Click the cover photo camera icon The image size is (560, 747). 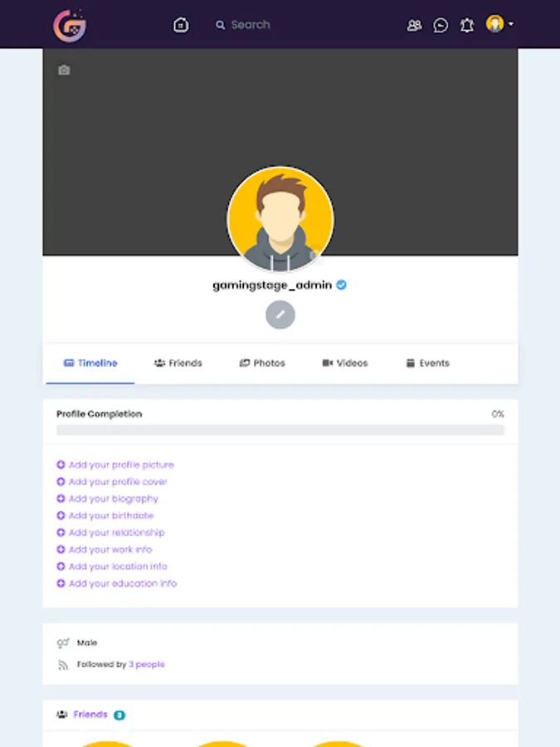coord(64,70)
